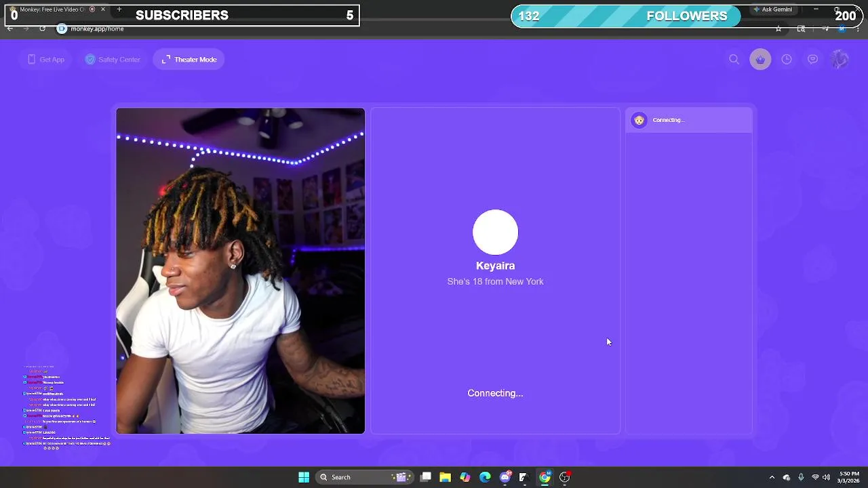Click the self webcam video preview
The height and width of the screenshot is (488, 868).
point(240,270)
